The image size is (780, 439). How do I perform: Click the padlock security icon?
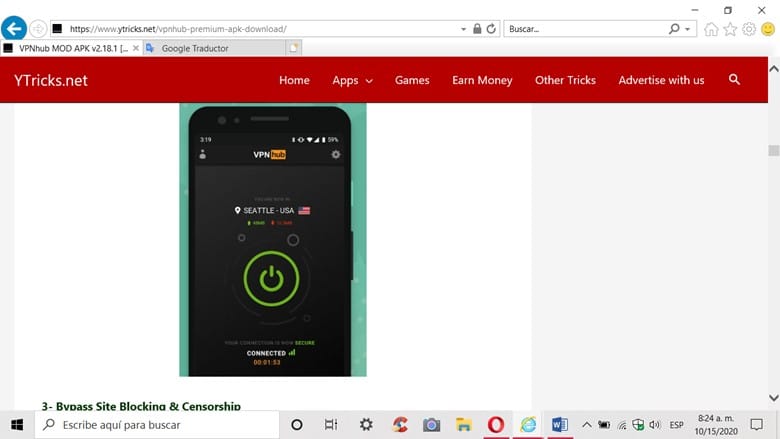[477, 29]
